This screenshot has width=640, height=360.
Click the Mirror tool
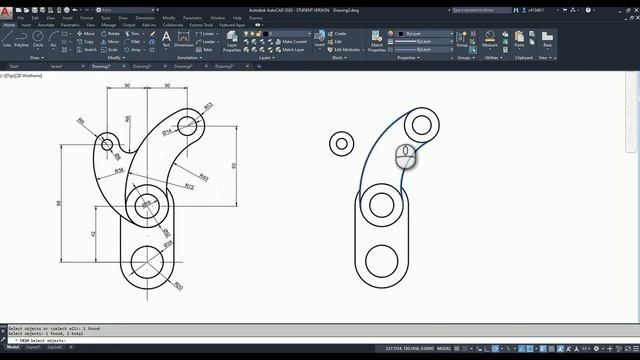click(x=110, y=42)
